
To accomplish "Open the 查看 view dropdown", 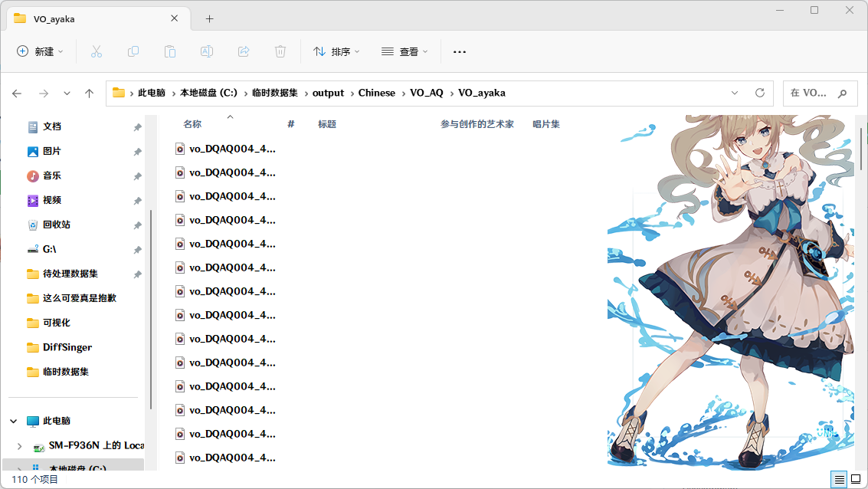I will point(404,51).
